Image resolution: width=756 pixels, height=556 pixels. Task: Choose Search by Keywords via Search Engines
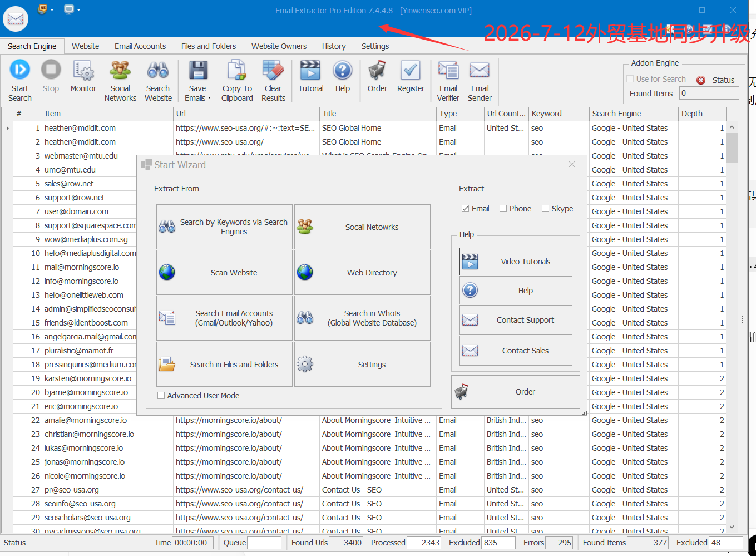point(224,227)
